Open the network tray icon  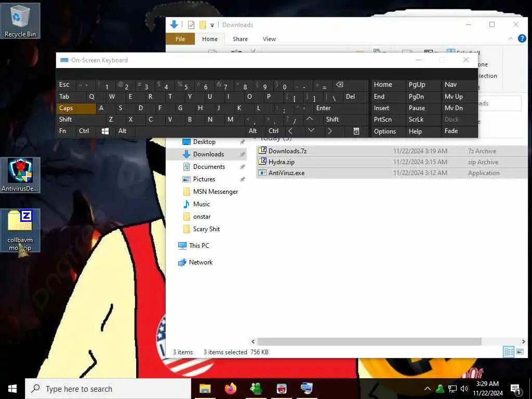coord(453,389)
